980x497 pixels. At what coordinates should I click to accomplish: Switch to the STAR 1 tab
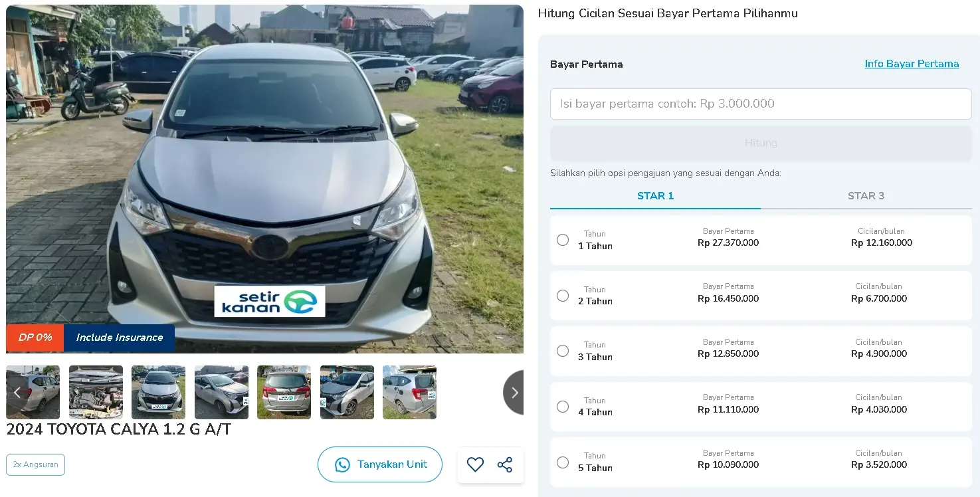click(655, 196)
